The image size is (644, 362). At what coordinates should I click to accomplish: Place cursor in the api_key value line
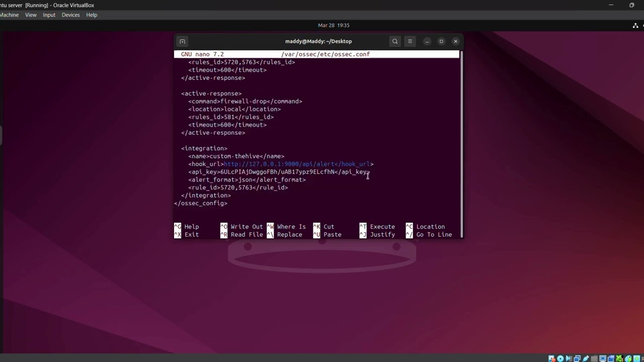pyautogui.click(x=279, y=172)
